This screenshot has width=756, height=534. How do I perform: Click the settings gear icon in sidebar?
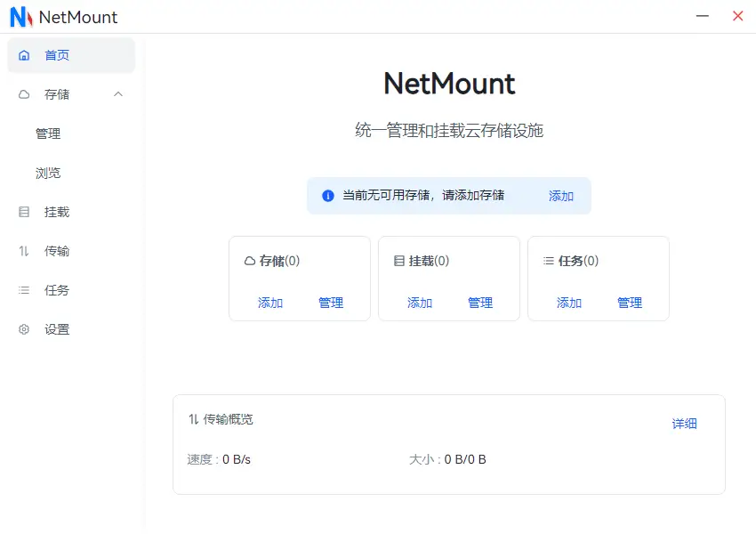(24, 329)
